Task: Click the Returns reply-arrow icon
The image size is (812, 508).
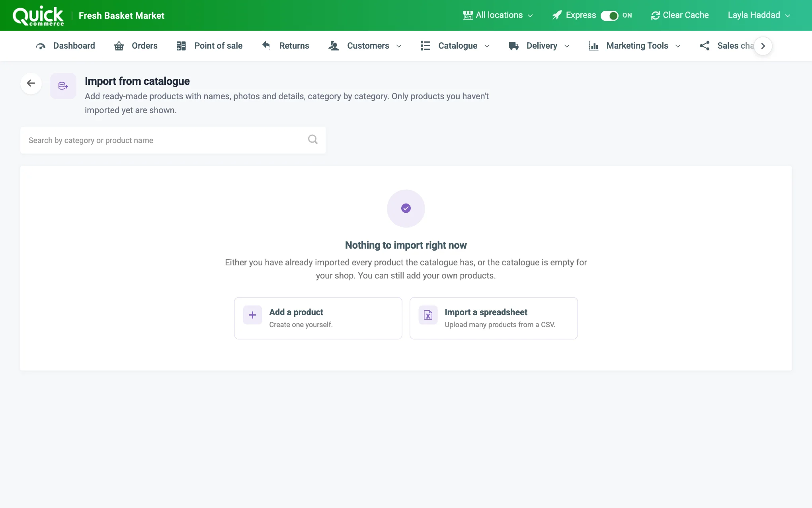Action: [266, 45]
